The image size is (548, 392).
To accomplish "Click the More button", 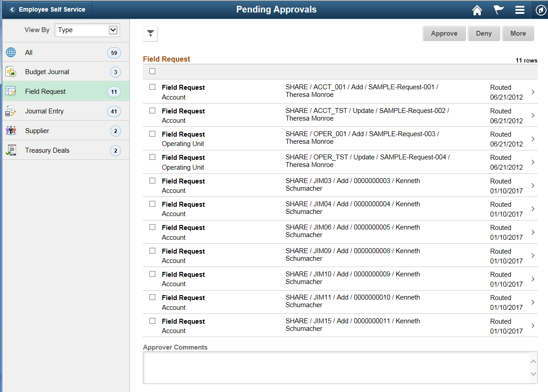I will tap(518, 33).
